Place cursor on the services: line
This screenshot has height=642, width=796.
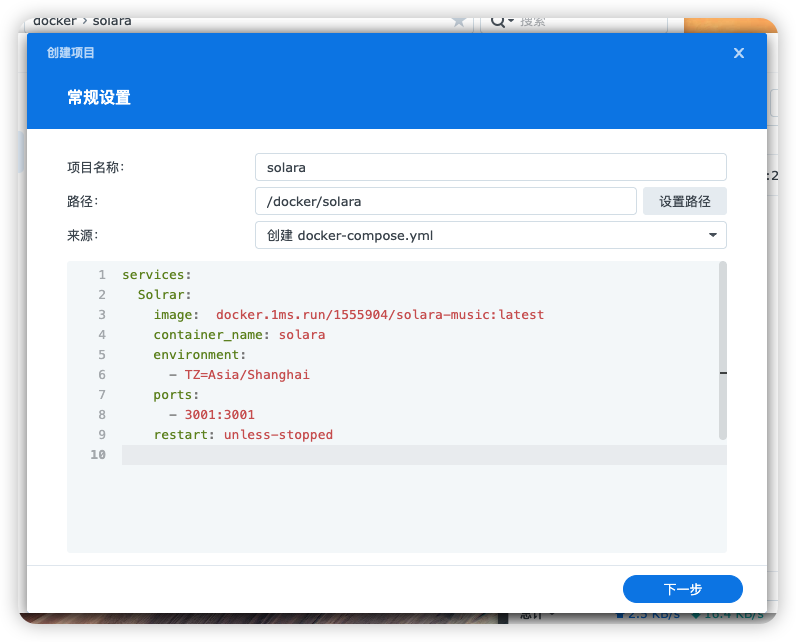click(157, 275)
